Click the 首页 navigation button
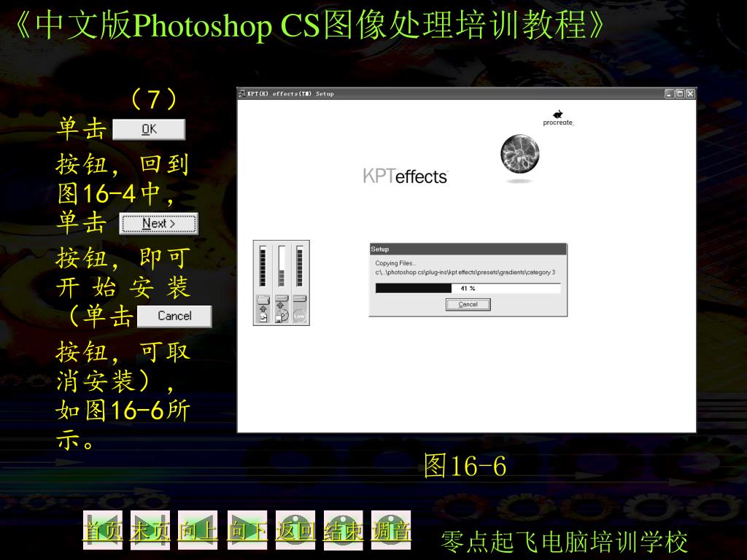747x560 pixels. (x=103, y=531)
